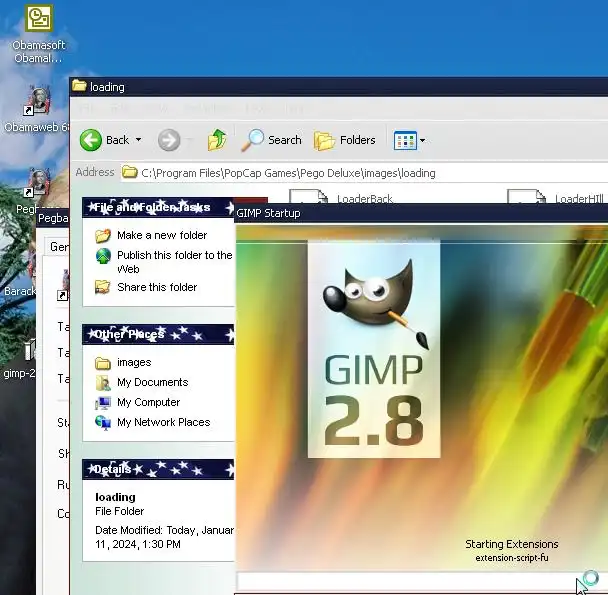608x595 pixels.
Task: Collapse the File and Folder Tasks panel
Action: click(158, 208)
